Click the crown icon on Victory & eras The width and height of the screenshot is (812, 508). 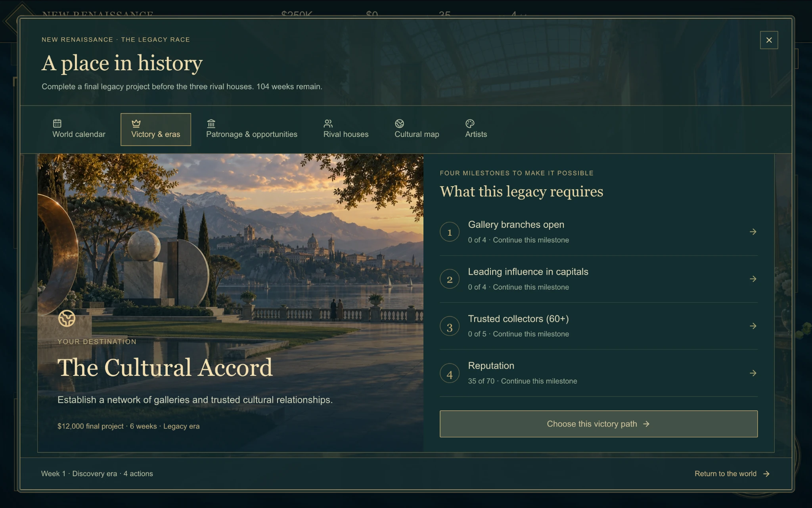(136, 123)
